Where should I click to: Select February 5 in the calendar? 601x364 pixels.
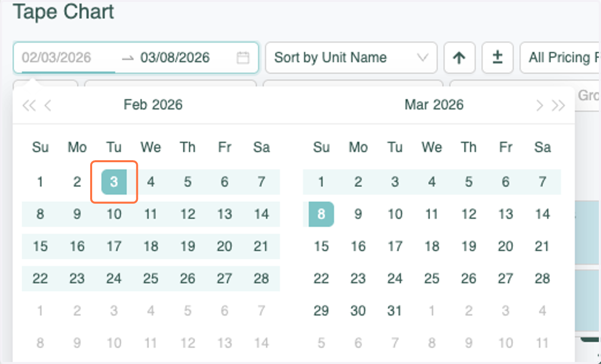coord(187,182)
